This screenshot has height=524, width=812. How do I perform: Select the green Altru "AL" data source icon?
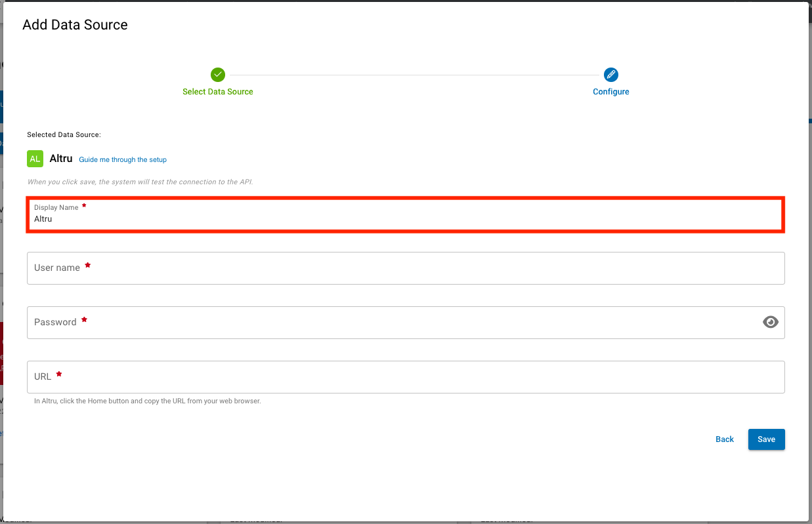pos(35,158)
